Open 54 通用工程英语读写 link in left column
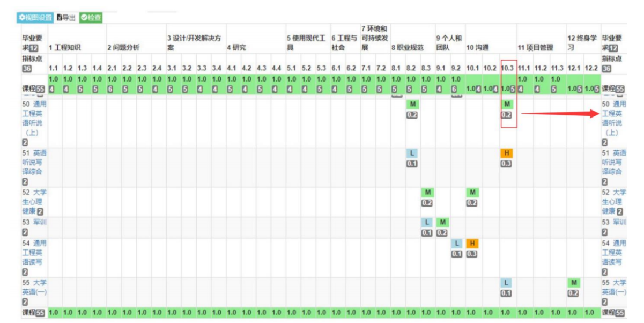Screen dimensions: 644x323 click(35, 252)
